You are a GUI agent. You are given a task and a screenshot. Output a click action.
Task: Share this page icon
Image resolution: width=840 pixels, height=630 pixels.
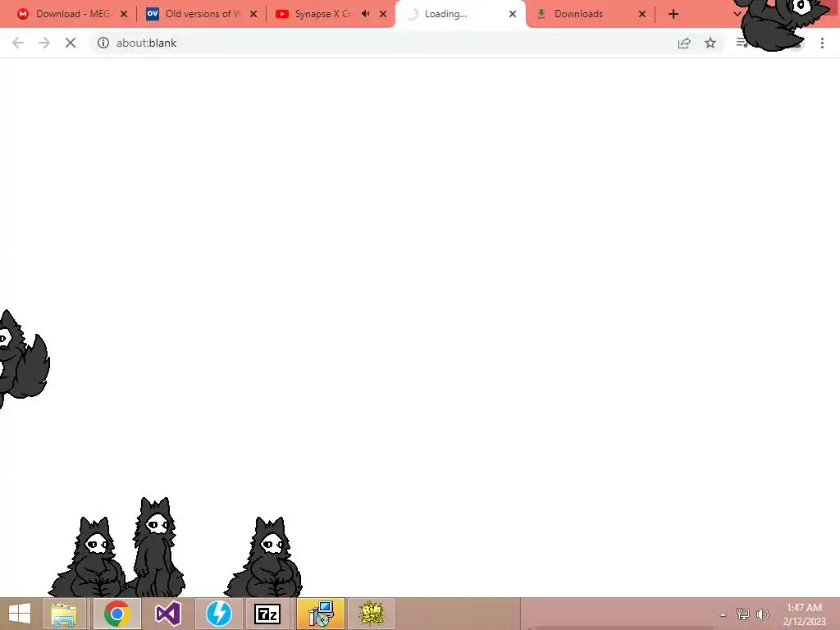tap(684, 43)
